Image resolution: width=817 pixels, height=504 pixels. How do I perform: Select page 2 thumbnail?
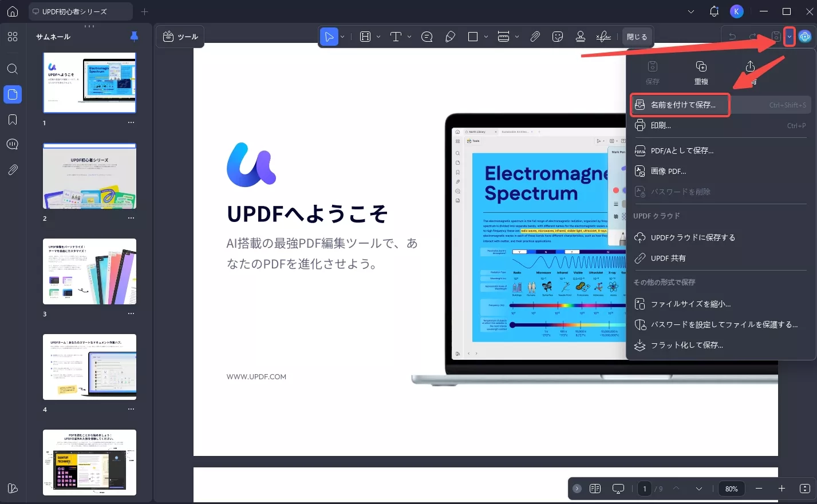(x=90, y=176)
